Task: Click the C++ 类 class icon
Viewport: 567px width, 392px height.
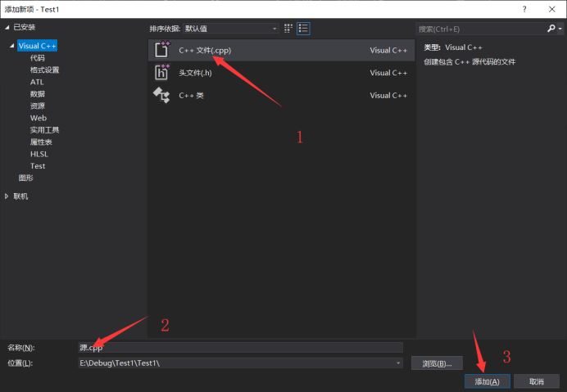Action: [161, 95]
